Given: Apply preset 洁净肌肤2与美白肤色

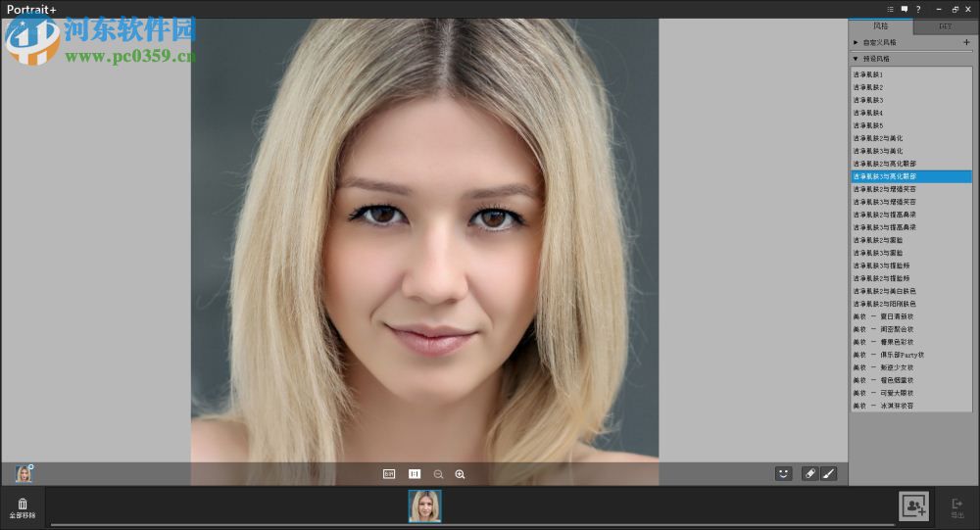Looking at the screenshot, I should (911, 291).
